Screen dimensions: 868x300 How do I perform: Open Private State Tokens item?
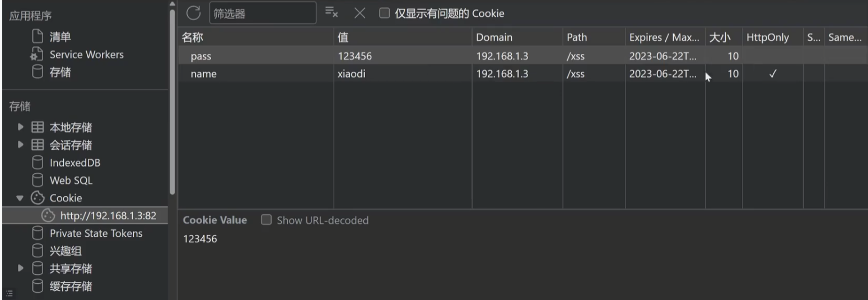click(96, 233)
